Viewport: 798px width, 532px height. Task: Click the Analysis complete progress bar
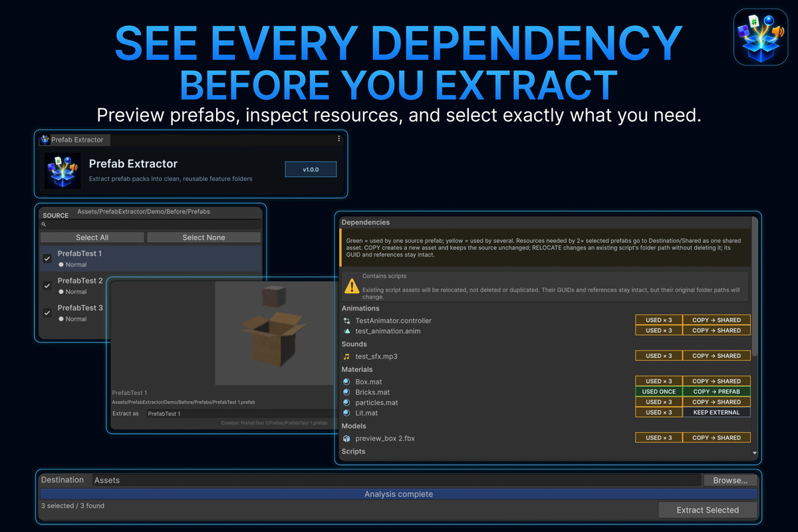pos(398,494)
